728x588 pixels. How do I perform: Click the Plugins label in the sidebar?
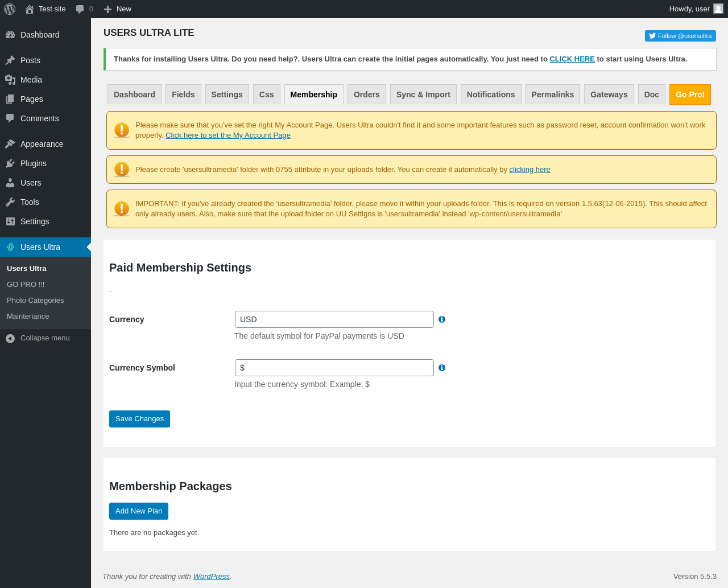coord(34,163)
